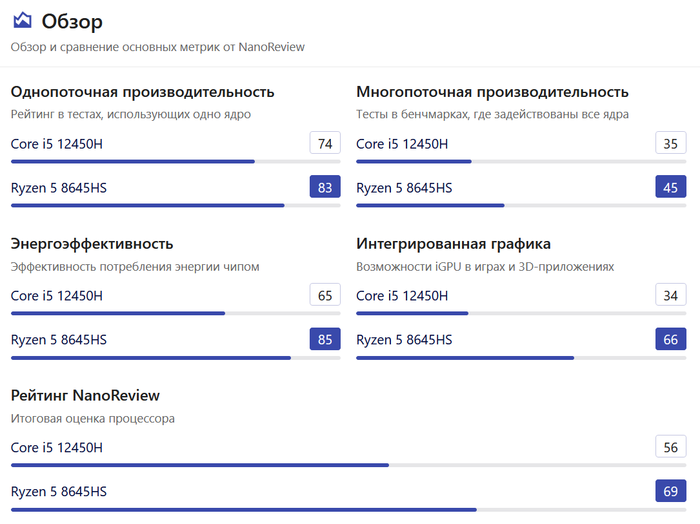Click energy efficiency score 85 badge
Screen dimensions: 700x524
click(x=325, y=340)
